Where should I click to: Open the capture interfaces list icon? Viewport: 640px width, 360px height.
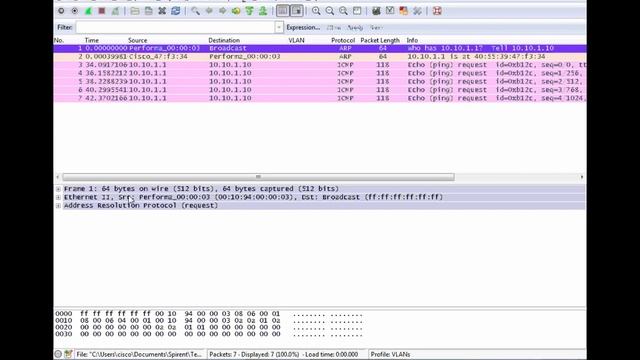(61, 11)
